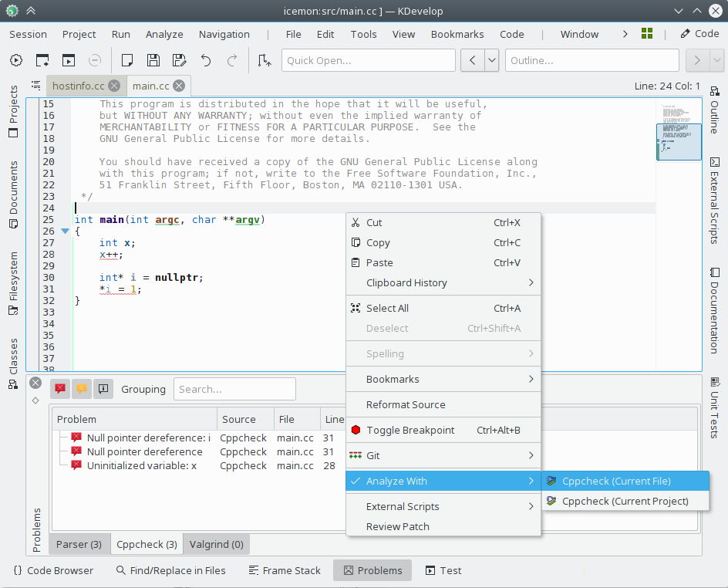Click the New Document toolbar icon
The image size is (728, 588).
pyautogui.click(x=127, y=60)
